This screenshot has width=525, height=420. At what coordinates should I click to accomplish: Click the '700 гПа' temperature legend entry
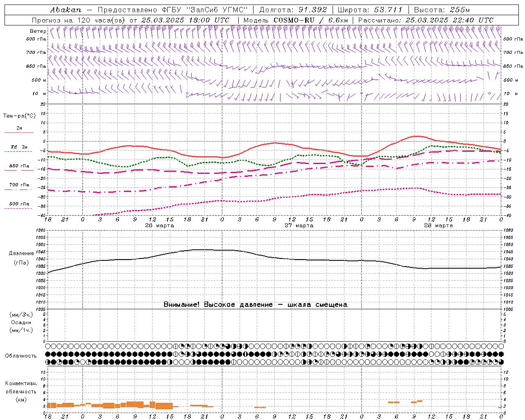click(19, 185)
